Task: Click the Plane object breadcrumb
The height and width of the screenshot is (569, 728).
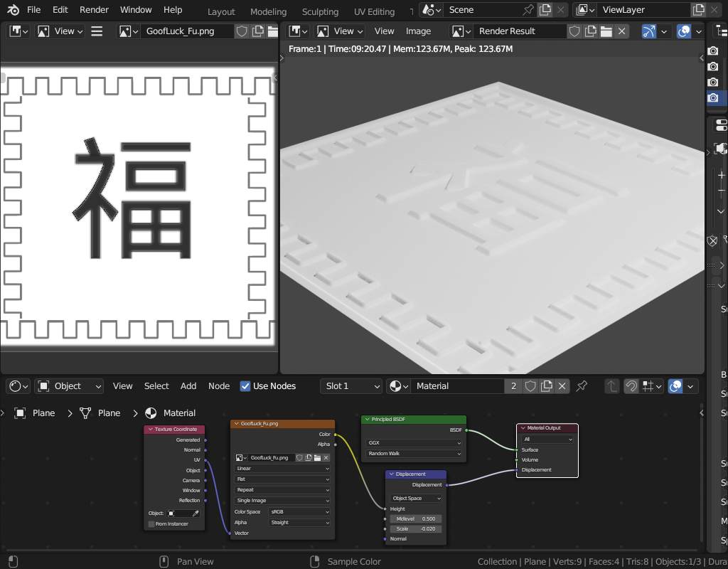Action: point(34,413)
